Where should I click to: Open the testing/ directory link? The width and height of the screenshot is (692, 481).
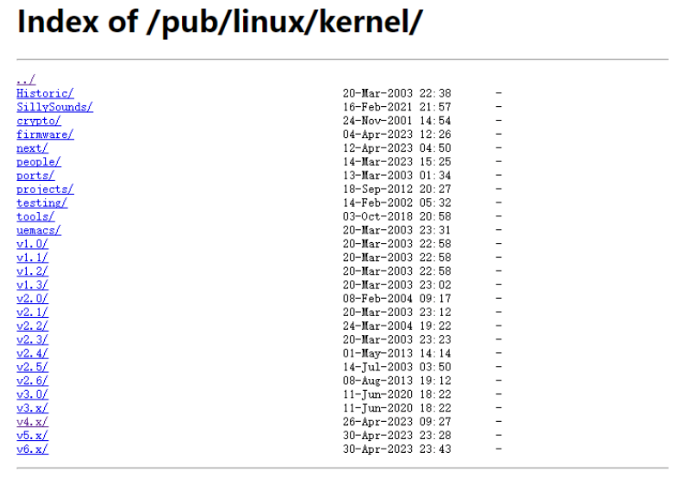click(41, 203)
